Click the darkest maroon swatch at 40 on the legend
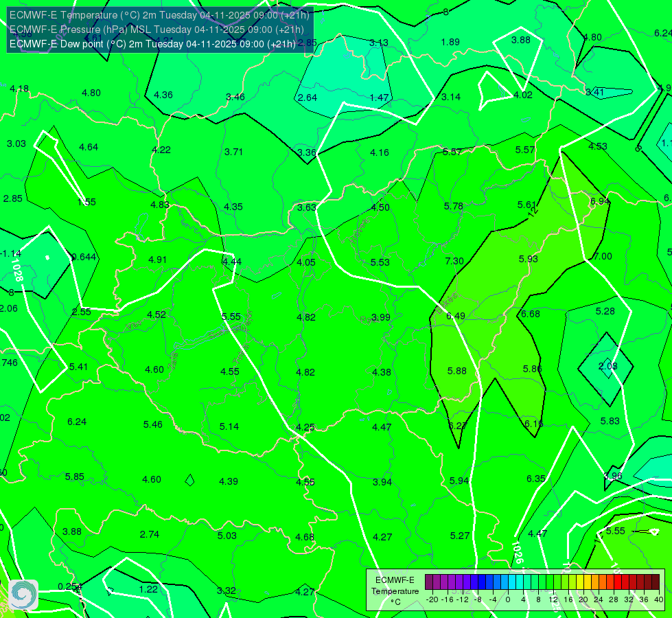The height and width of the screenshot is (618, 672). (656, 582)
